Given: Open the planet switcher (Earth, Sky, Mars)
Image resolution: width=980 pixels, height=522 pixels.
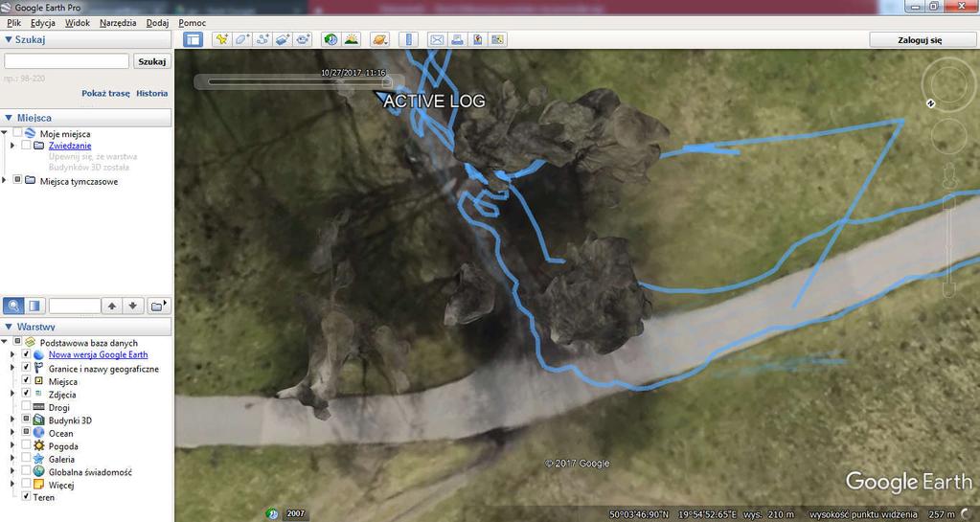Looking at the screenshot, I should coord(379,39).
